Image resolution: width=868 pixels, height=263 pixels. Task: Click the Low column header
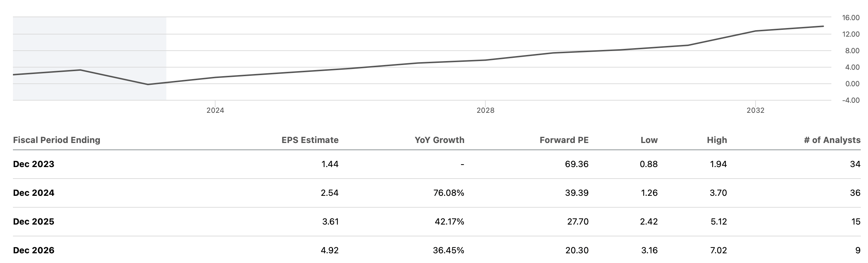coord(649,140)
